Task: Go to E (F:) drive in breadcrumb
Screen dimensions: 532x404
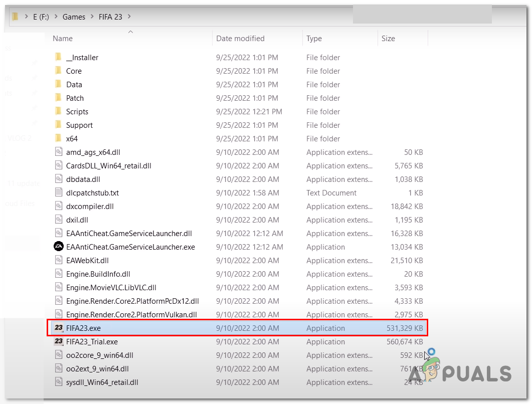Action: tap(41, 17)
